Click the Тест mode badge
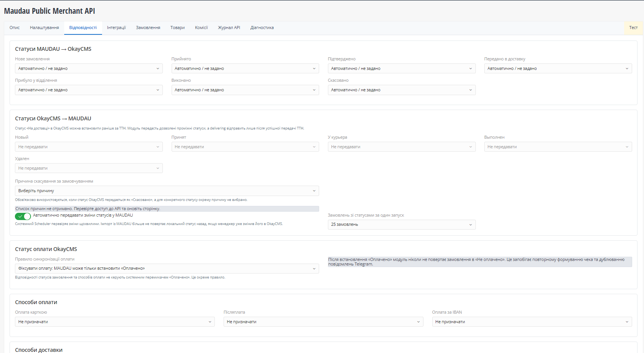This screenshot has height=353, width=644. tap(633, 28)
